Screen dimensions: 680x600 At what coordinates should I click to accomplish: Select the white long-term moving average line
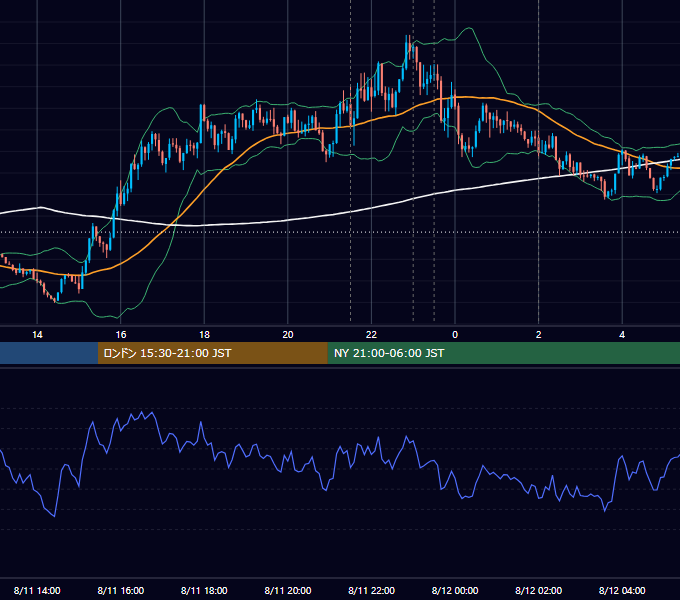click(x=330, y=215)
